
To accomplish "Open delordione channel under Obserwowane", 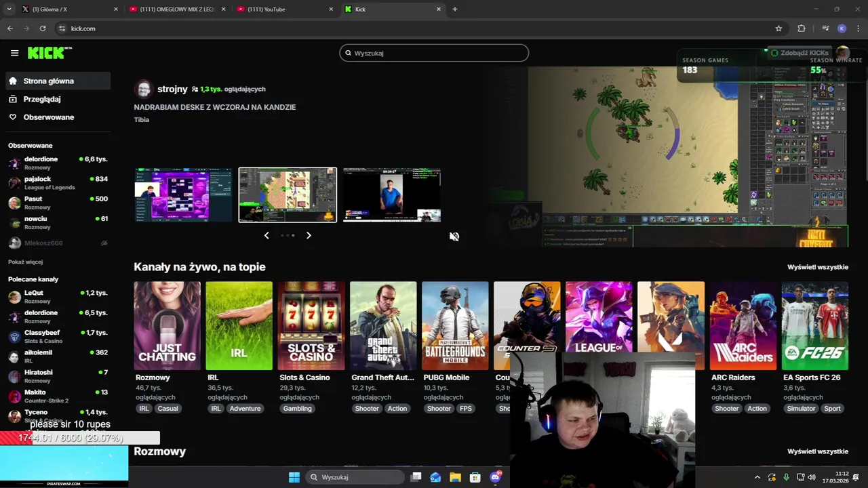I will pyautogui.click(x=58, y=163).
